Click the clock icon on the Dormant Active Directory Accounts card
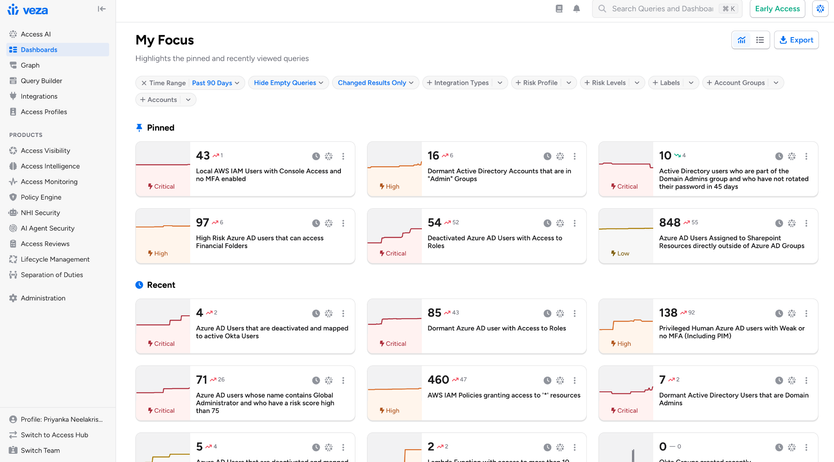This screenshot has height=462, width=834. [547, 156]
